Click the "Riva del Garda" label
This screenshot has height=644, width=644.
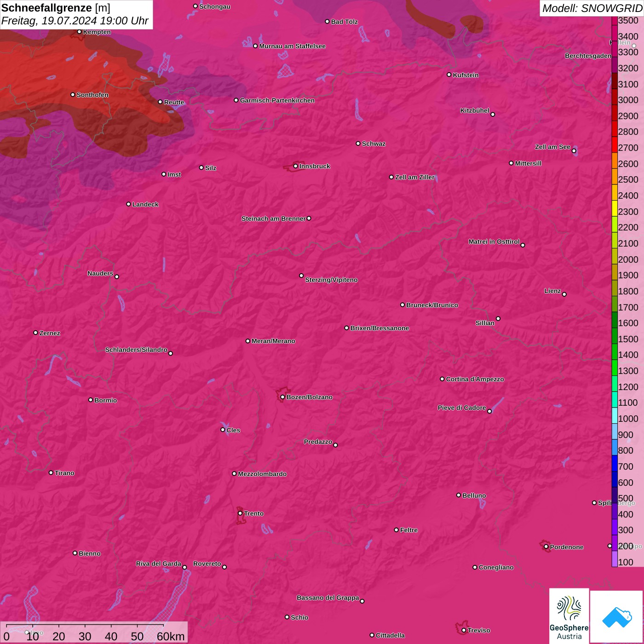tap(159, 563)
